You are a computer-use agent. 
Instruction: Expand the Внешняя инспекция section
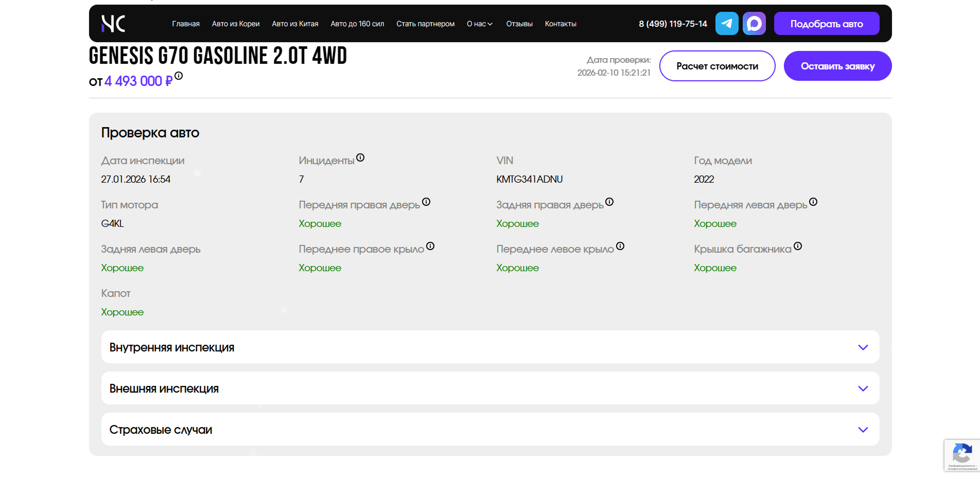click(490, 388)
